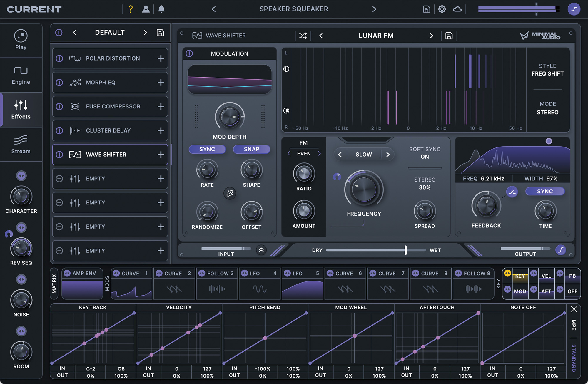Add an effect to an Empty slot
This screenshot has height=384, width=588.
(x=161, y=179)
